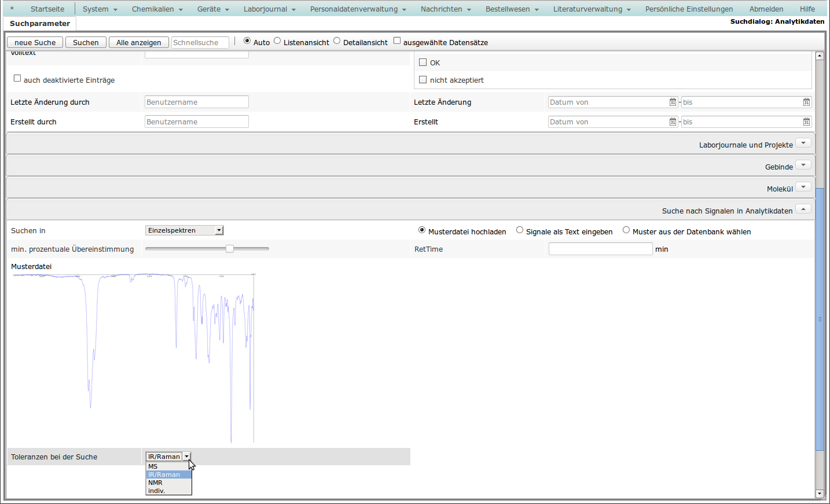Click the asterisk icon in the menu bar
This screenshot has width=830, height=504.
(x=12, y=9)
